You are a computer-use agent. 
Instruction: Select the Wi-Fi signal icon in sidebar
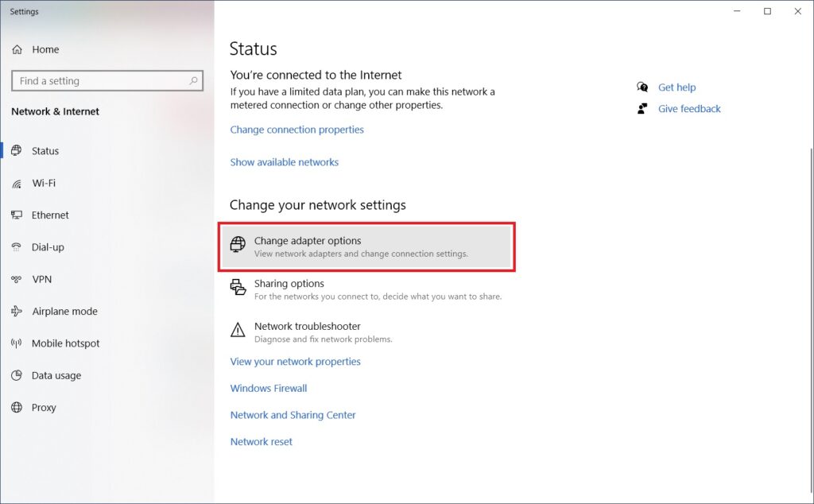[x=17, y=184]
